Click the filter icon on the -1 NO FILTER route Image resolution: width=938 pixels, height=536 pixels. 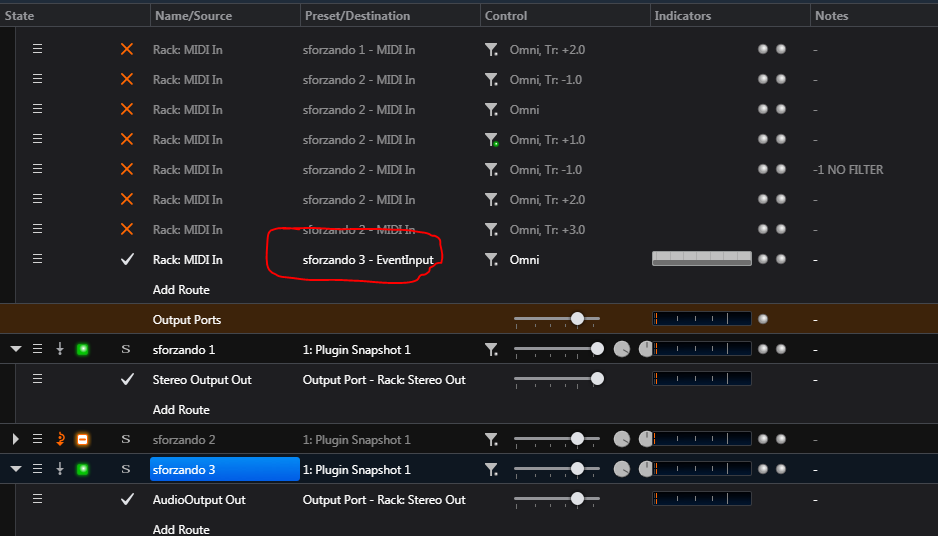[x=491, y=170]
